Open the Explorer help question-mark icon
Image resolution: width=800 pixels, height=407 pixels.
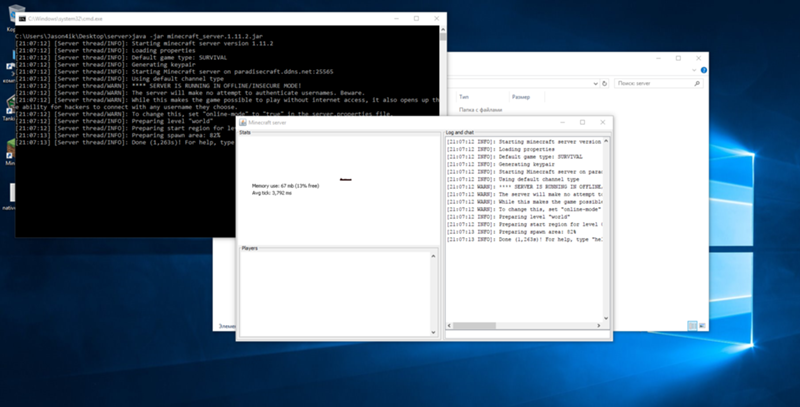coord(704,70)
